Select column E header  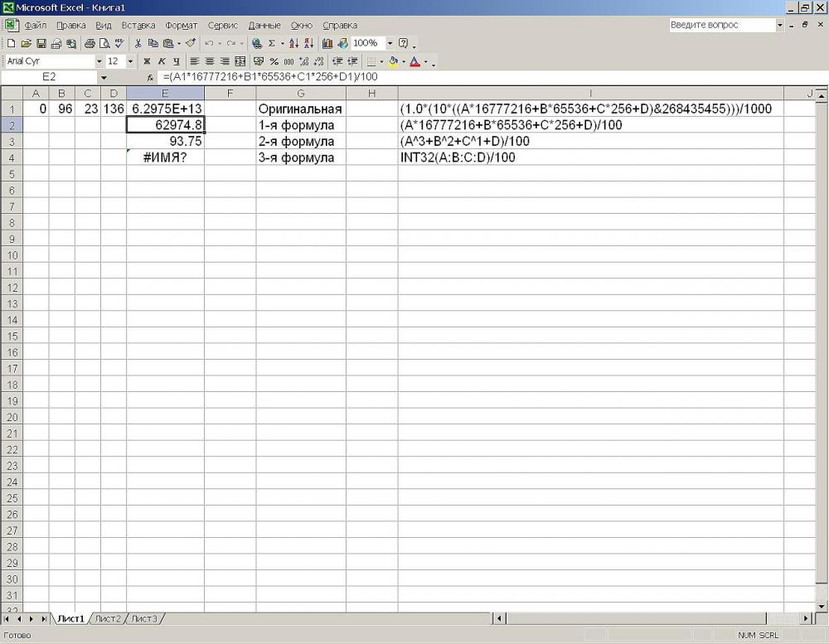click(x=165, y=94)
